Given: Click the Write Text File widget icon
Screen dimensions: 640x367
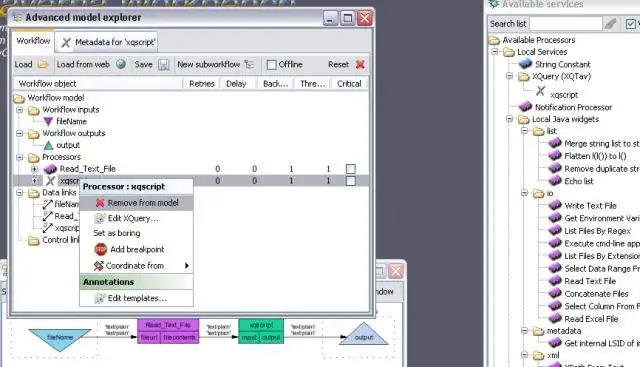Looking at the screenshot, I should [x=555, y=205].
